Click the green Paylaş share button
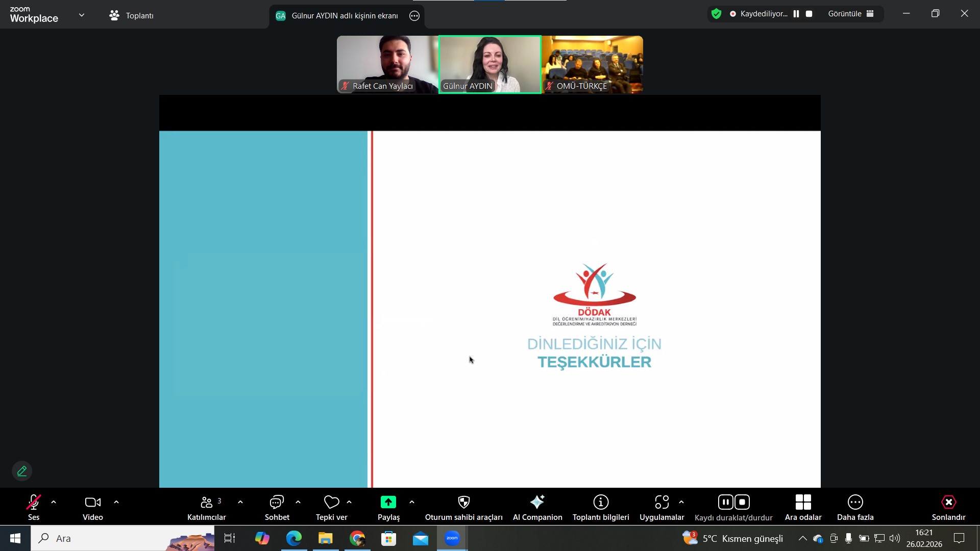Screen dimensions: 980x551 coord(388,503)
